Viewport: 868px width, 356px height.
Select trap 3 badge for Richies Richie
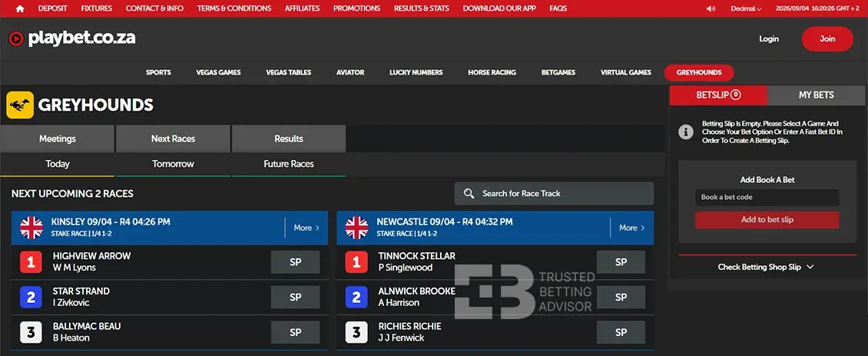[356, 332]
